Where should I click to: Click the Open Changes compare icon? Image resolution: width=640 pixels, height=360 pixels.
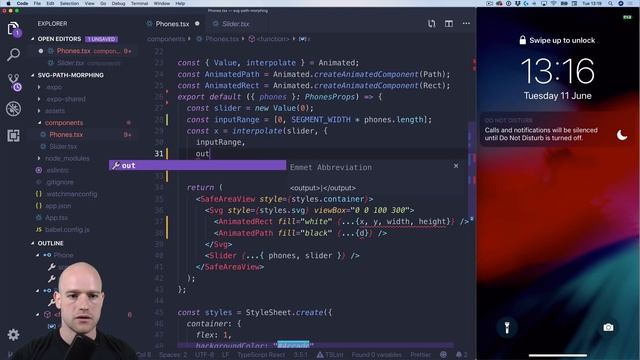(431, 24)
